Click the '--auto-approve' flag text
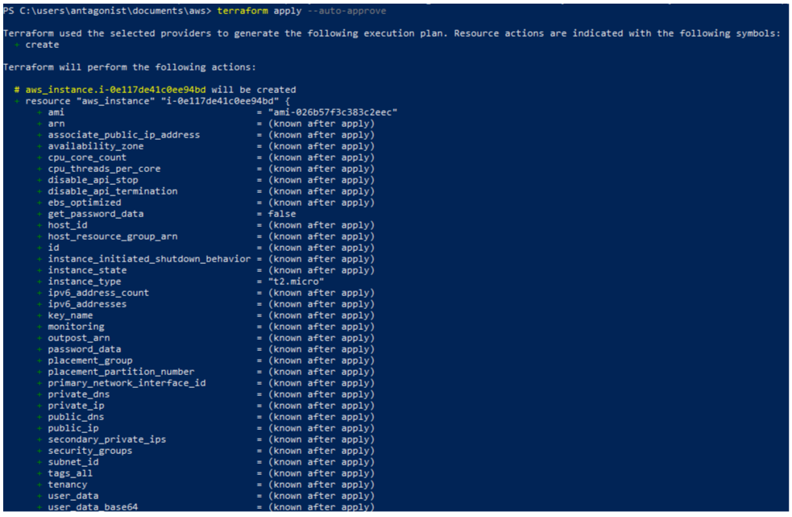The width and height of the screenshot is (792, 517). tap(346, 11)
